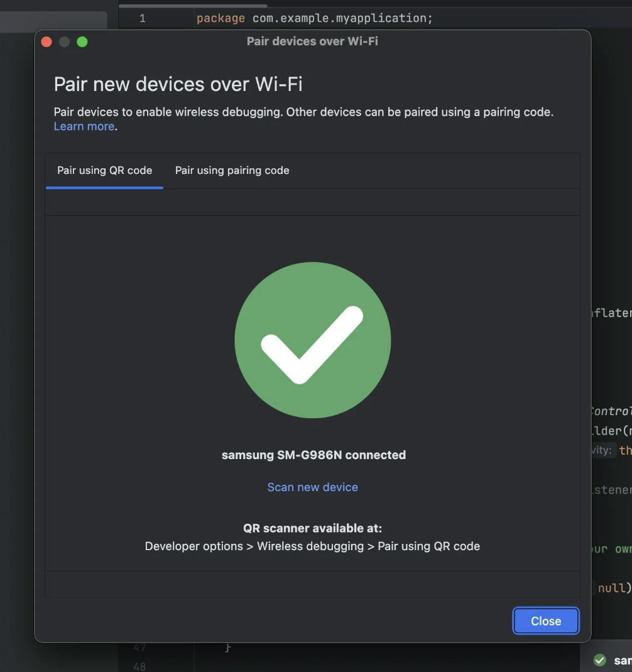The image size is (632, 672).
Task: Click the Scan new device link
Action: click(313, 487)
